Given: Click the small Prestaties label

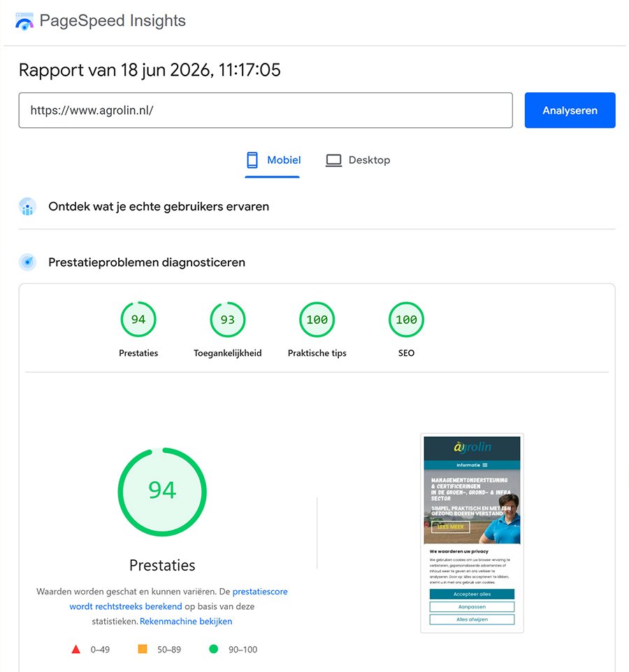Looking at the screenshot, I should [x=138, y=353].
